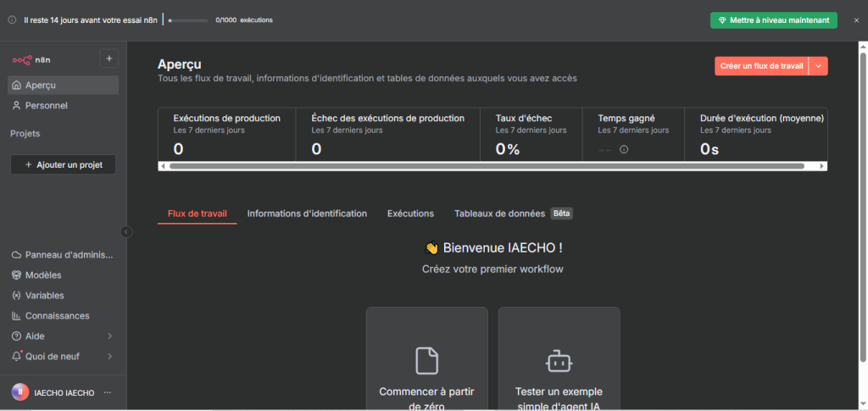The height and width of the screenshot is (411, 868).
Task: Click the question mark icon beside Aide
Action: [17, 336]
